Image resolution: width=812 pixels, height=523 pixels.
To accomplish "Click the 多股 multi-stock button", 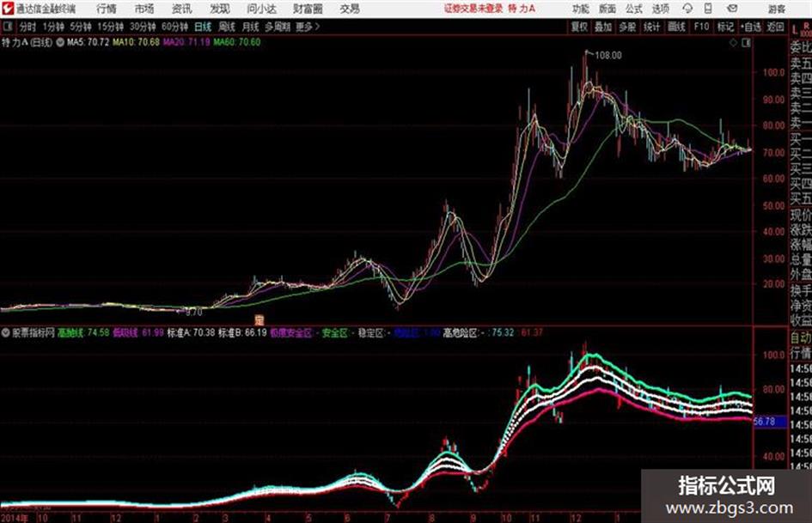I will (x=627, y=27).
